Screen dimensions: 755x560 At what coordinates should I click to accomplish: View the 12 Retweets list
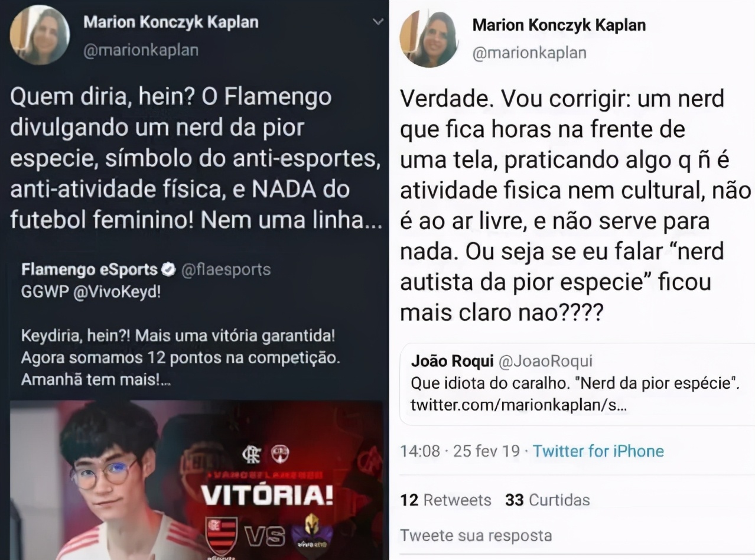coord(445,500)
